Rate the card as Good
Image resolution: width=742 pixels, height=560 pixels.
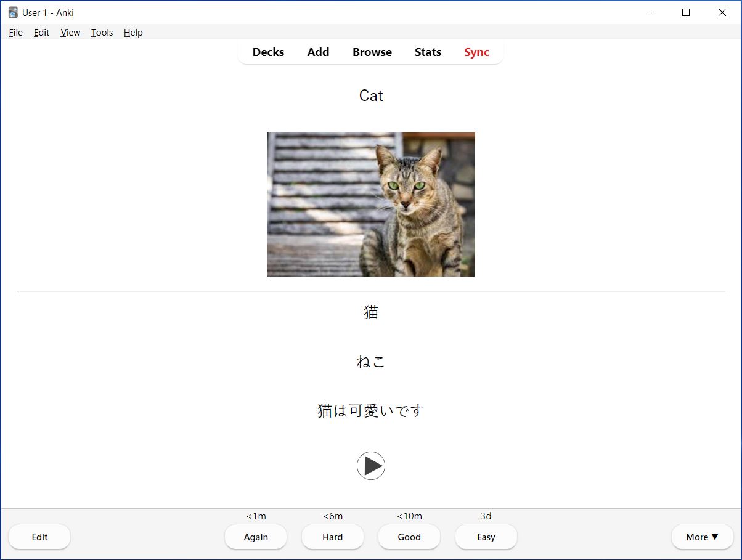[409, 537]
